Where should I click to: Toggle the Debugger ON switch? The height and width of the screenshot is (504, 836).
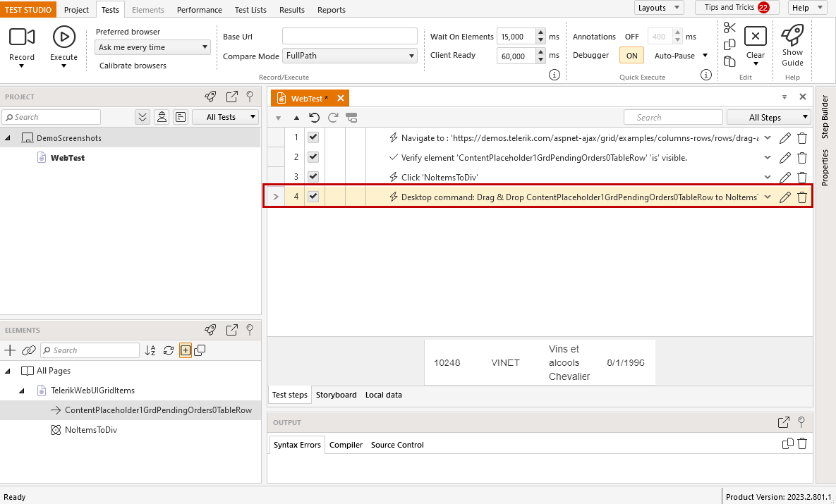[632, 56]
